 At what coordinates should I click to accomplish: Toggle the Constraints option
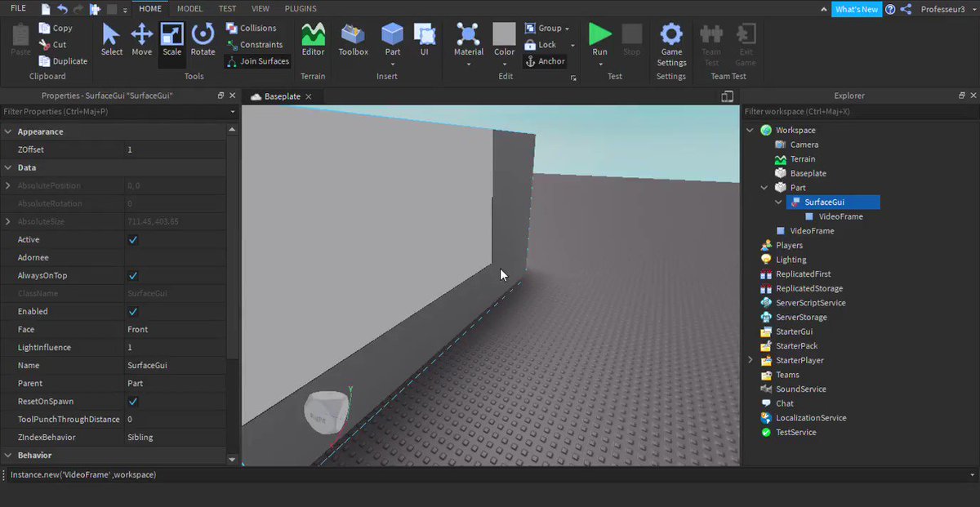(x=253, y=45)
